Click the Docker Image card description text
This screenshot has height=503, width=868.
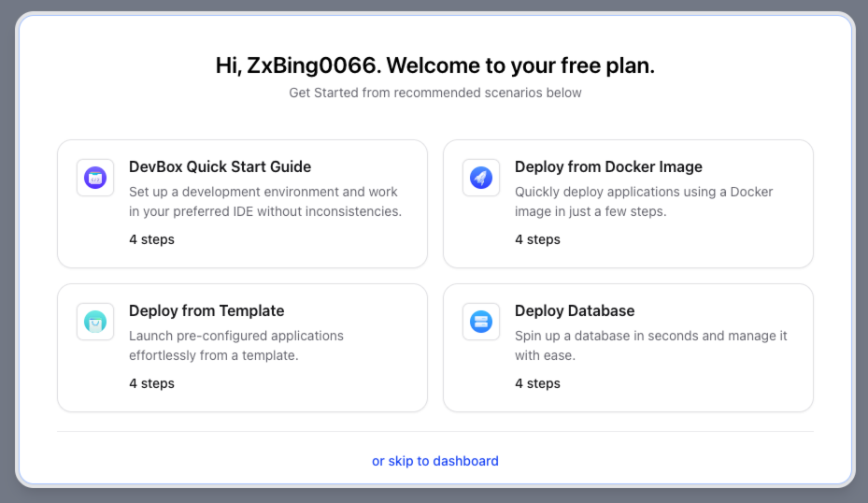point(644,201)
